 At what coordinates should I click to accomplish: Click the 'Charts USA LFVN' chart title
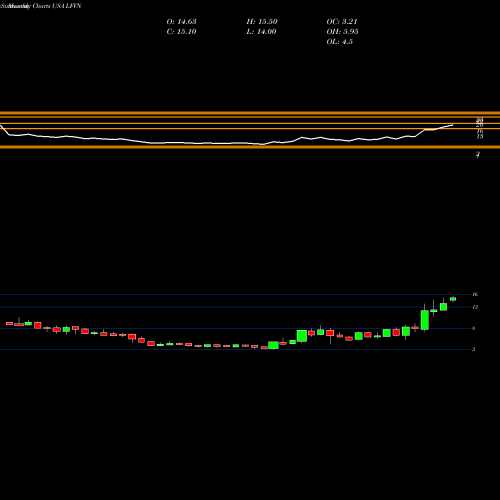[x=57, y=6]
